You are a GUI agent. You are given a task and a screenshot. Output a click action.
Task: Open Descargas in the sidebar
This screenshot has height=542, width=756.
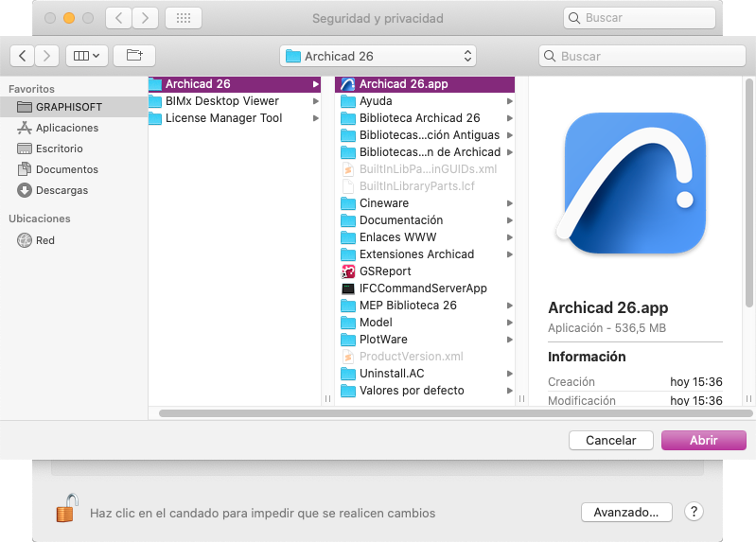(73, 190)
